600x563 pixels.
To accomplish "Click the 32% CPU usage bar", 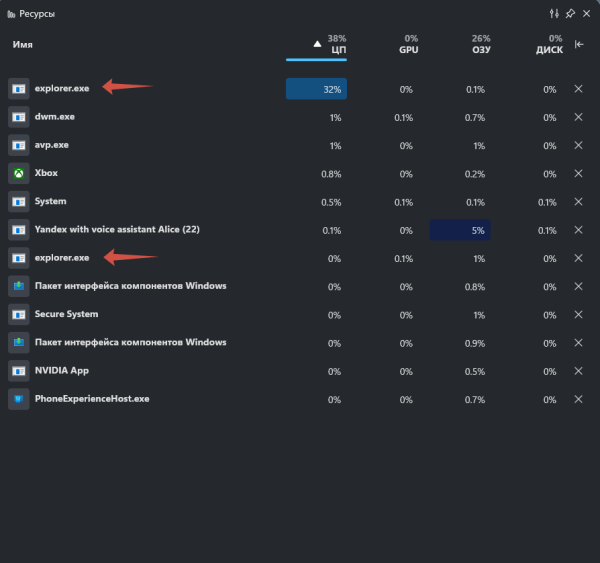I will [x=316, y=89].
